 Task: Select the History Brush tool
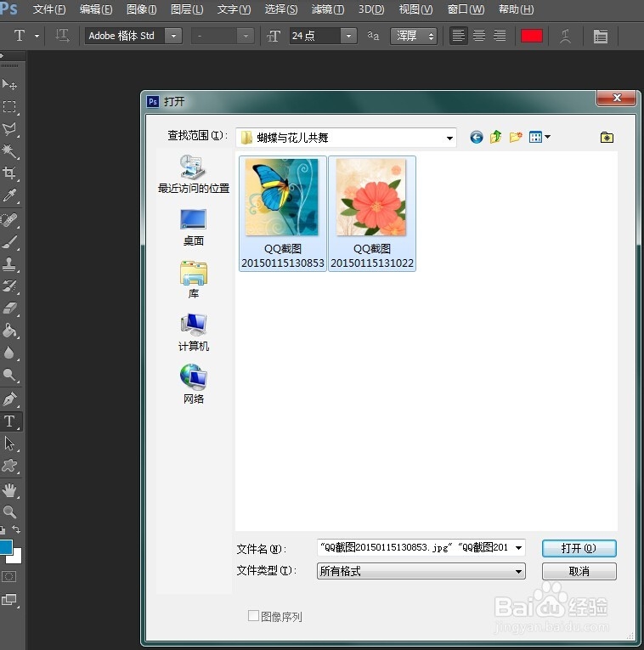tap(9, 286)
